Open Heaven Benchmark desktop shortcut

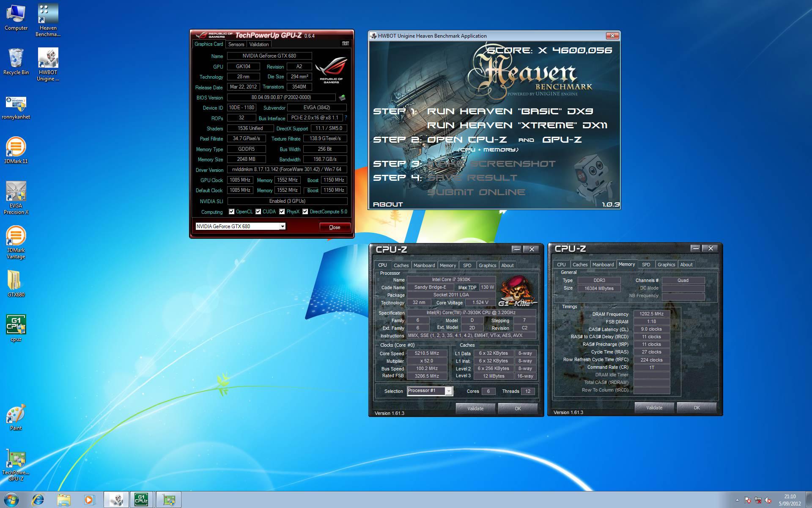[48, 20]
